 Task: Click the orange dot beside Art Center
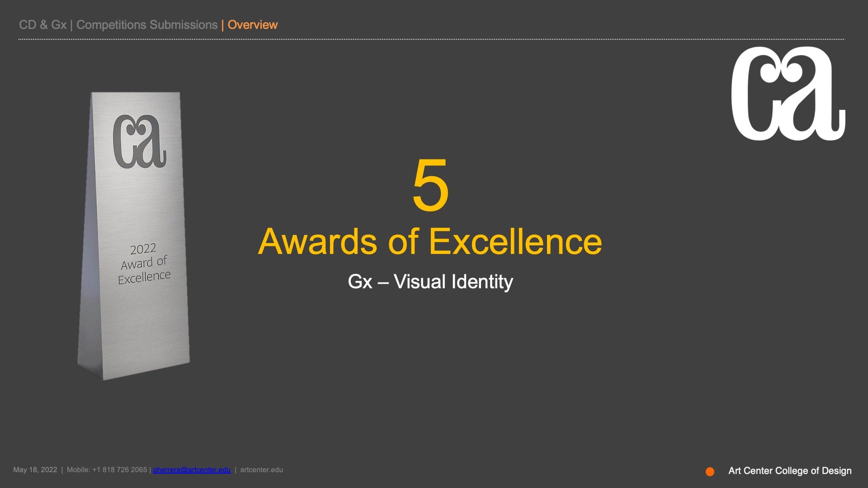[710, 472]
